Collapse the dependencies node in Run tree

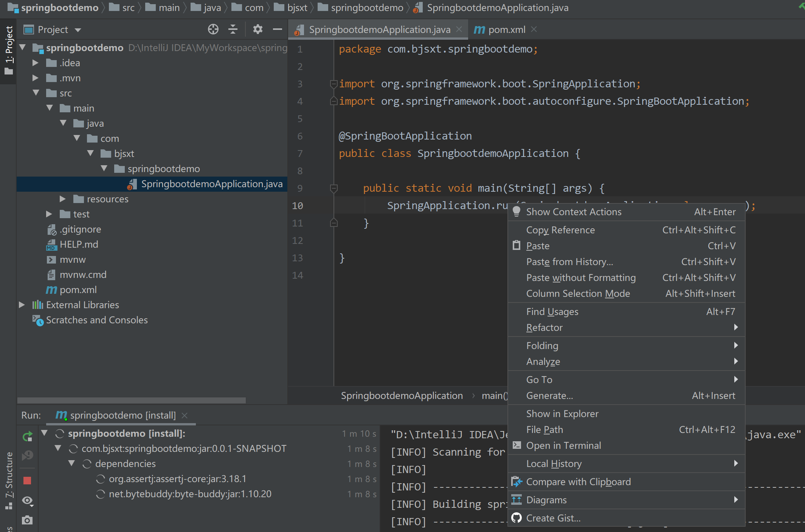tap(71, 463)
